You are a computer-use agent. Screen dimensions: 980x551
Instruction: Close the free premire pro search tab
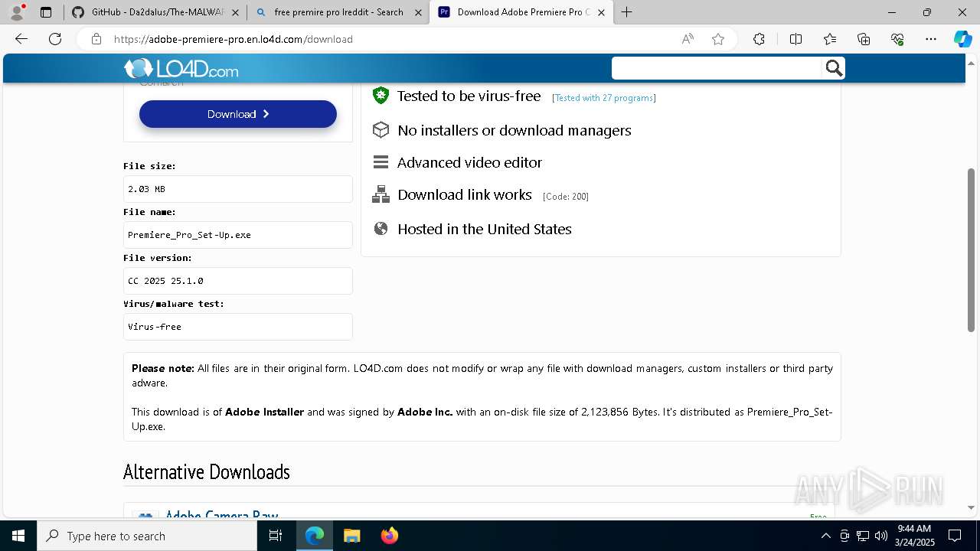[x=418, y=12]
